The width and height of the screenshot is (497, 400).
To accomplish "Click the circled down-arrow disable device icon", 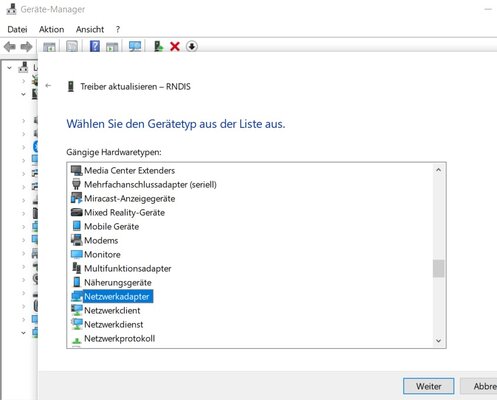I will click(192, 46).
